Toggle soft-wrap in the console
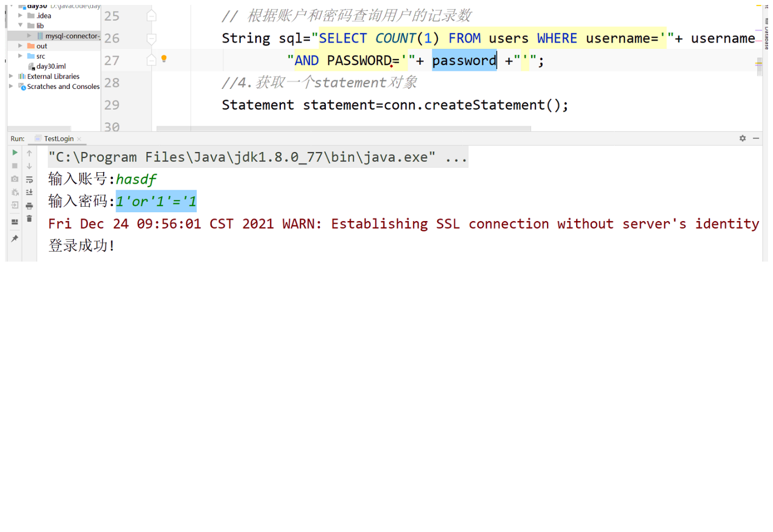This screenshot has height=532, width=773. (x=29, y=179)
